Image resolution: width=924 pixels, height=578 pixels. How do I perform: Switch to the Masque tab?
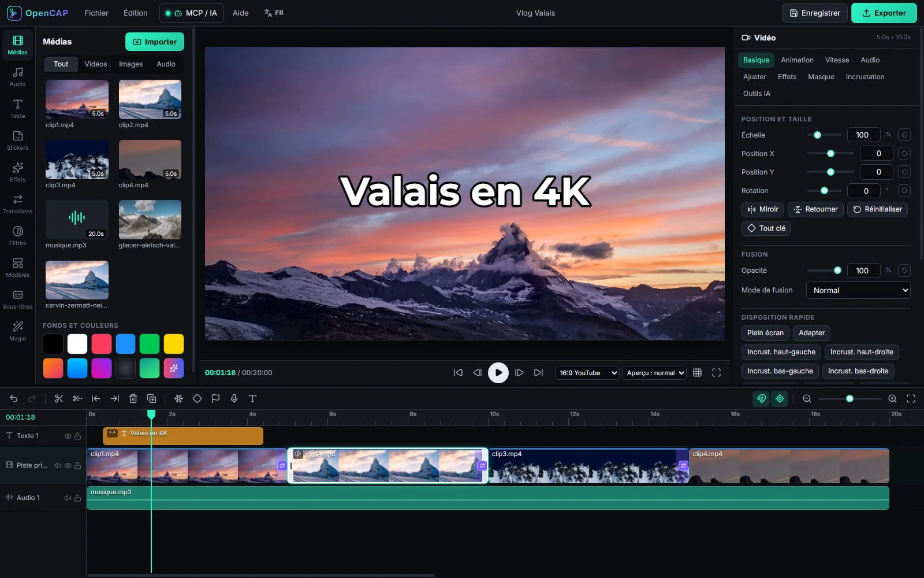click(x=821, y=77)
